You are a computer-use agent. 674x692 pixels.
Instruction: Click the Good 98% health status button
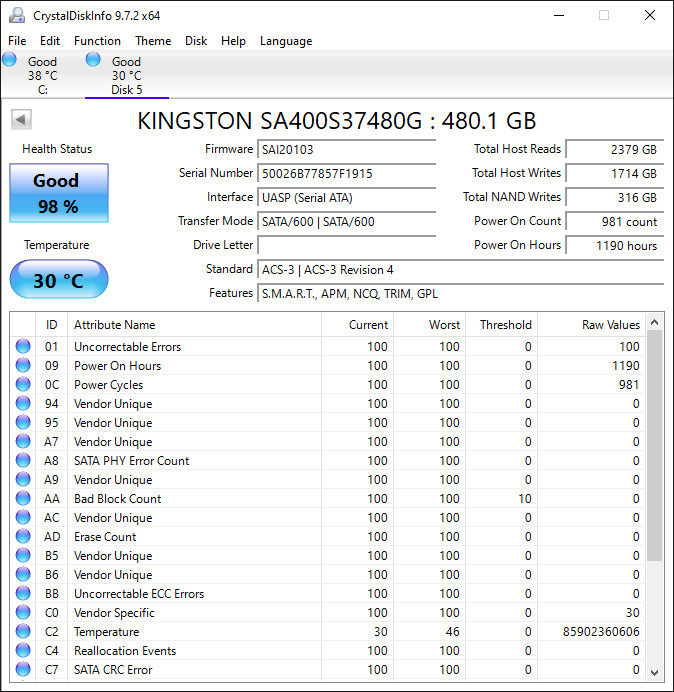tap(59, 193)
